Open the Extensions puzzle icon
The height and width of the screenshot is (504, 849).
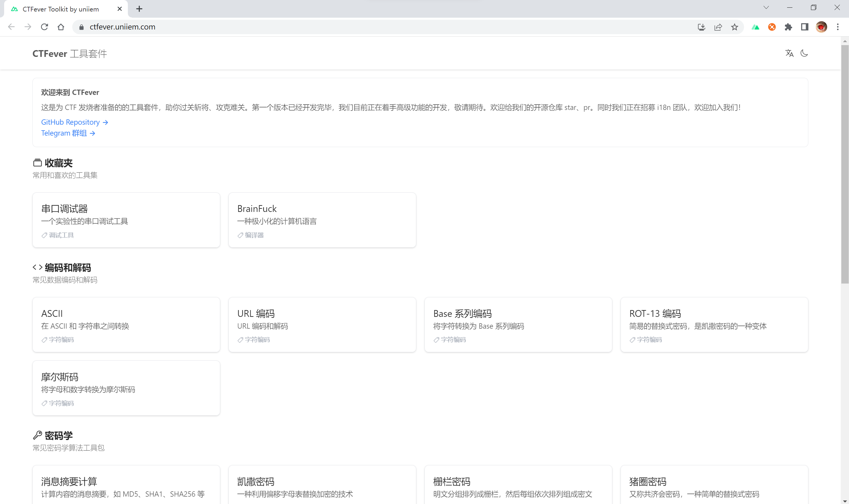788,27
